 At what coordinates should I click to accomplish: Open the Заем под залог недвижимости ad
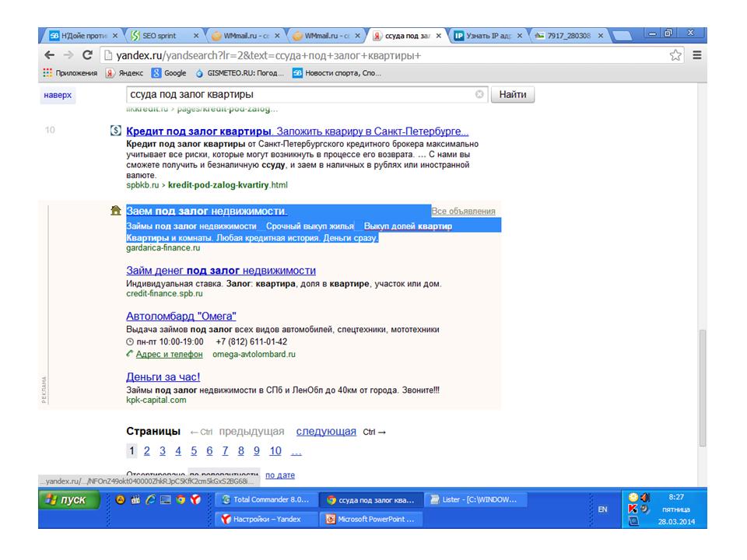tap(206, 211)
